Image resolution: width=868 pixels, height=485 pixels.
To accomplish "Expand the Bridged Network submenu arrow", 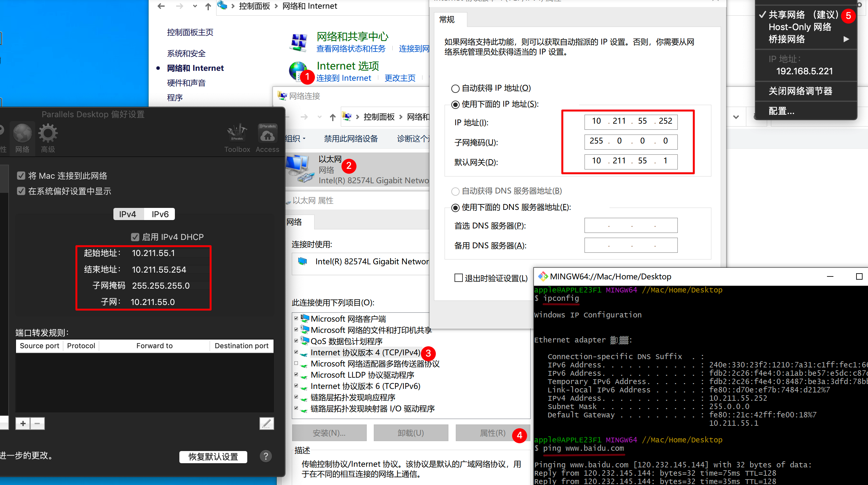I will pyautogui.click(x=846, y=39).
